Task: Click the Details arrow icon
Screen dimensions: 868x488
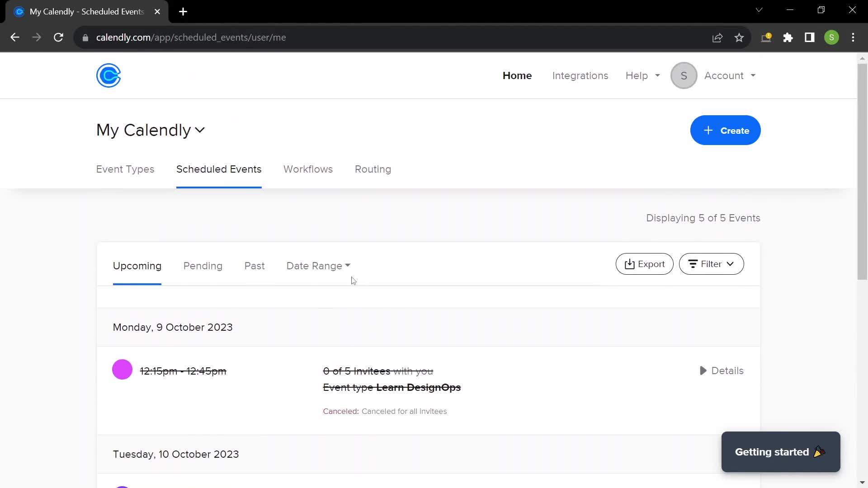Action: 703,371
